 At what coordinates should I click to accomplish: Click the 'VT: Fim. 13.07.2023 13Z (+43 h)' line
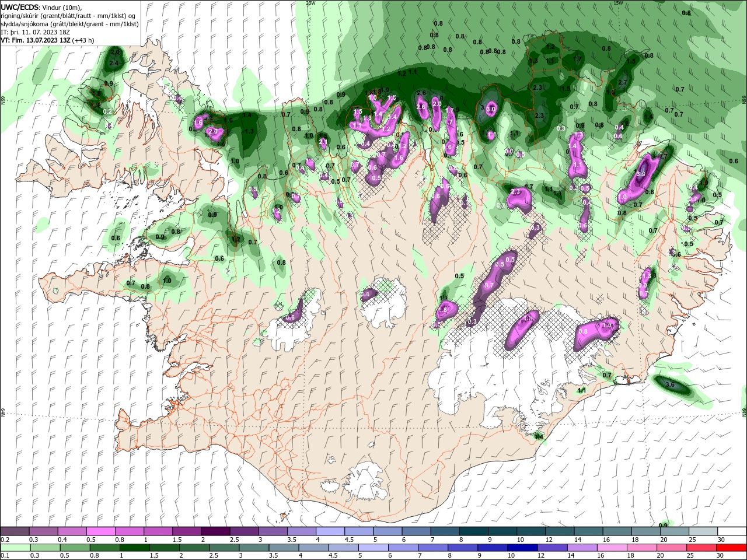(48, 40)
